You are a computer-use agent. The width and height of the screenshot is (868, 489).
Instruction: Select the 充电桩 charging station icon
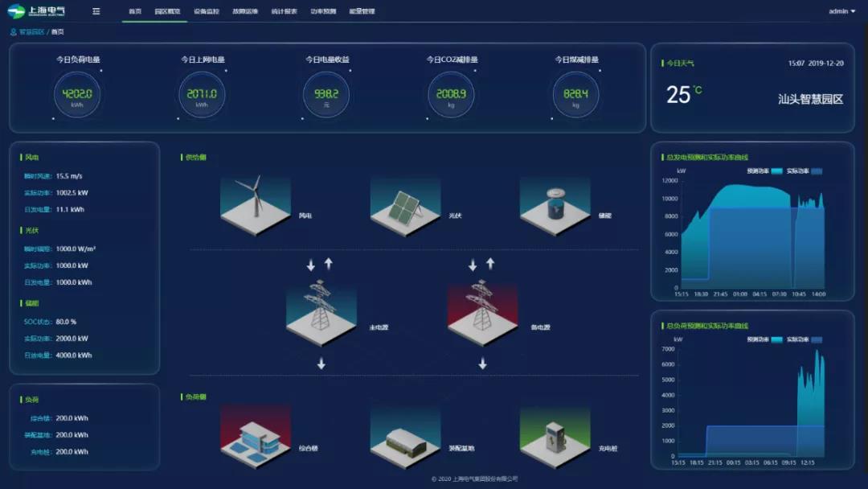(x=555, y=438)
